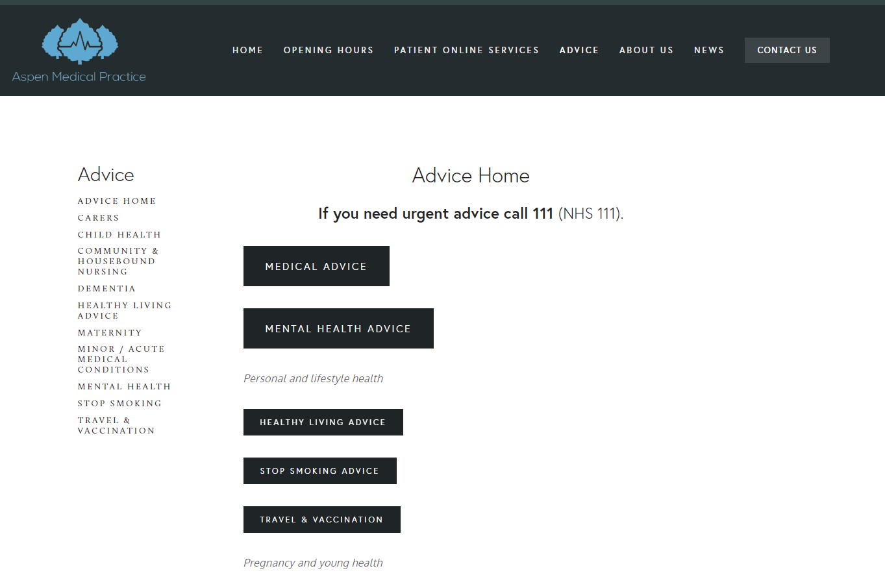The width and height of the screenshot is (885, 588).
Task: Open the Opening Hours menu item
Action: click(x=329, y=50)
